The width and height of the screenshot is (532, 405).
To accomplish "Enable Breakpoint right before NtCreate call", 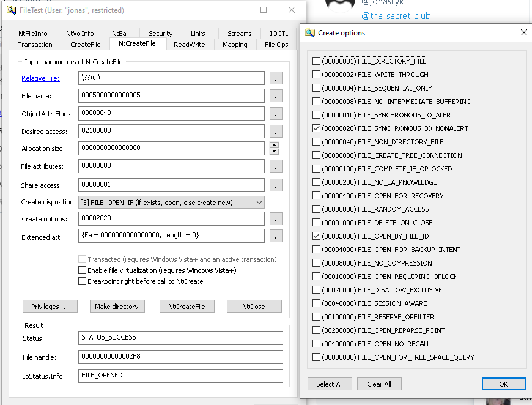I will (x=82, y=281).
